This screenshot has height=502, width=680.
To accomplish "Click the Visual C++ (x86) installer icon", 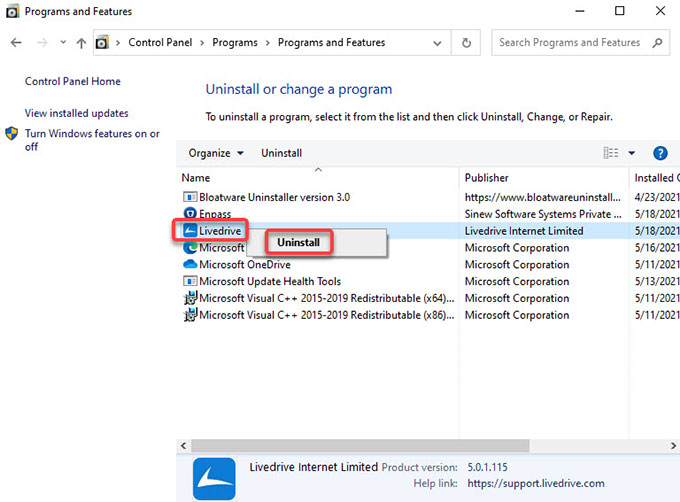I will tap(190, 315).
